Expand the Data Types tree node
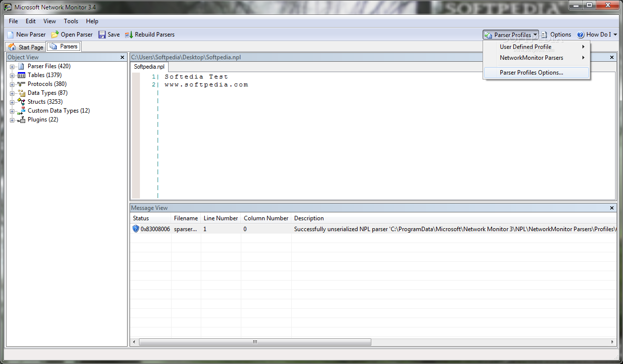This screenshot has height=364, width=623. coord(12,93)
